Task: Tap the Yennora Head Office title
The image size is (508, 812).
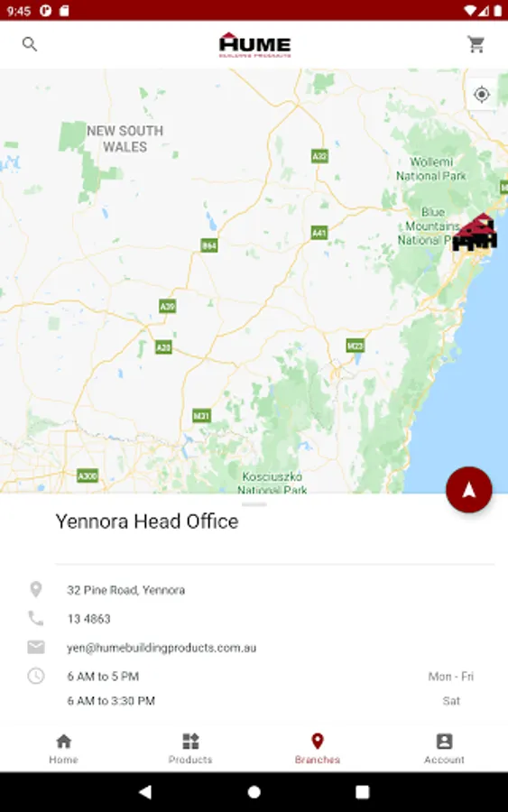Action: 147,521
